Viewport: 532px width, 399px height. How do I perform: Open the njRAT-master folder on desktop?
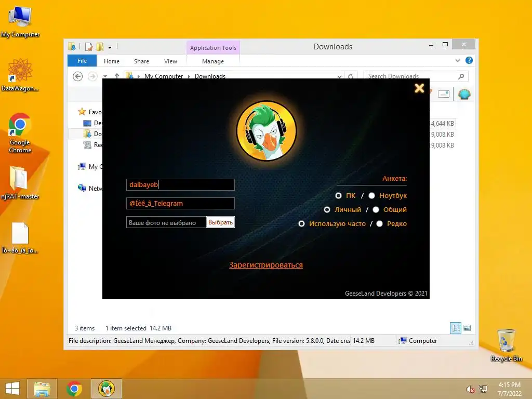tap(20, 182)
